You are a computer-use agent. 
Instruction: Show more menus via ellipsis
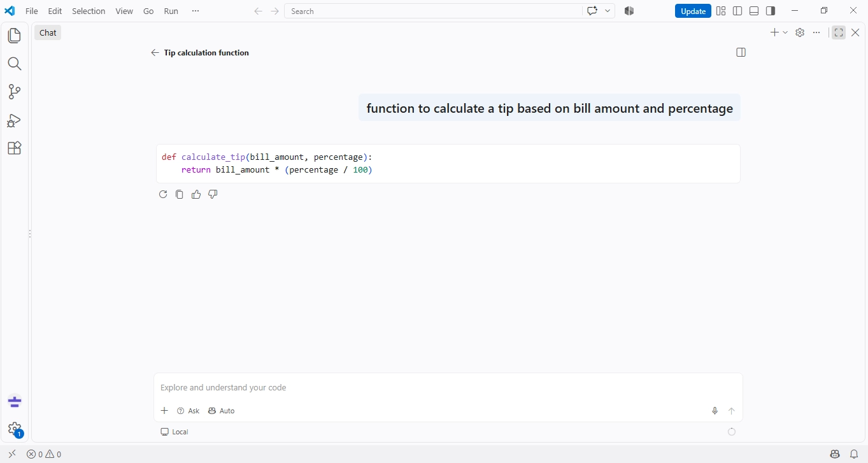pyautogui.click(x=196, y=11)
